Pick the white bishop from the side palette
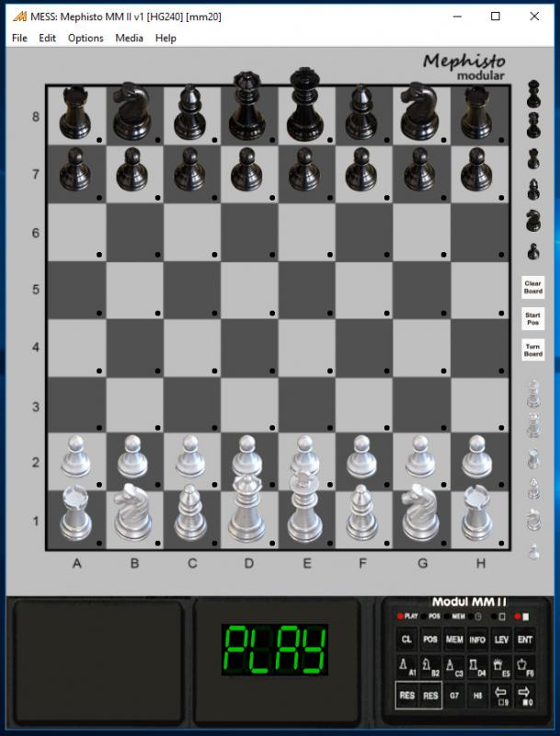This screenshot has width=560, height=736. click(x=533, y=489)
